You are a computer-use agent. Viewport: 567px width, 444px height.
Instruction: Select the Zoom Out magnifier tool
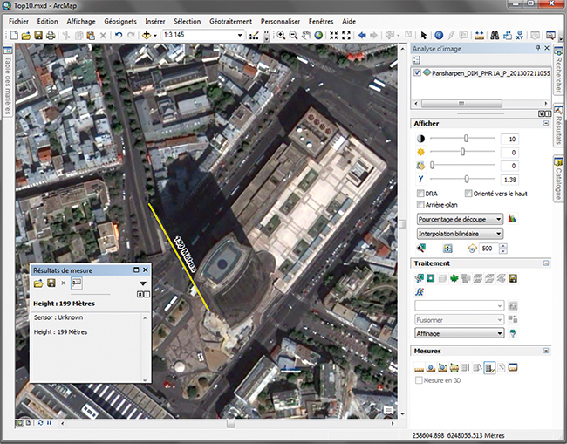pyautogui.click(x=293, y=35)
